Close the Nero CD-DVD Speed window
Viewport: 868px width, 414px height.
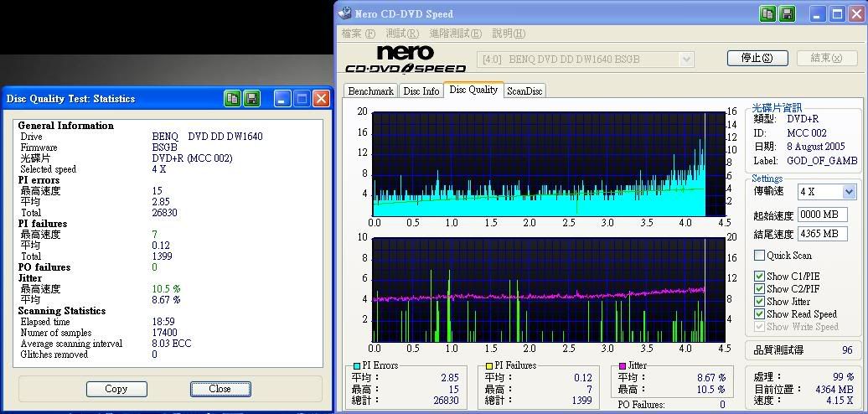pyautogui.click(x=857, y=14)
